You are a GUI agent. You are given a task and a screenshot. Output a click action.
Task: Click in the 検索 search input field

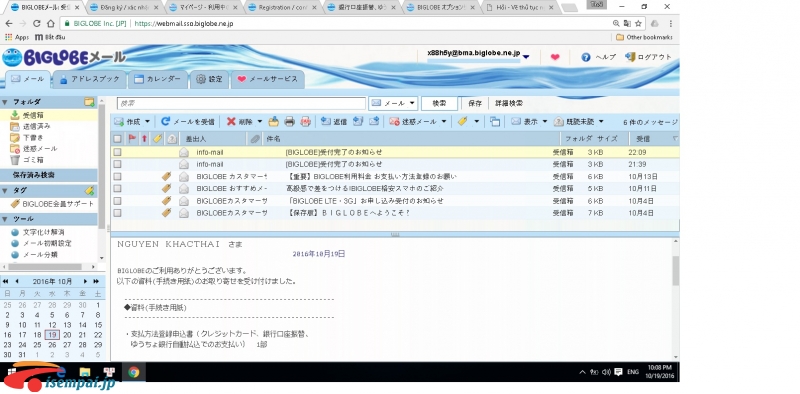(x=241, y=103)
